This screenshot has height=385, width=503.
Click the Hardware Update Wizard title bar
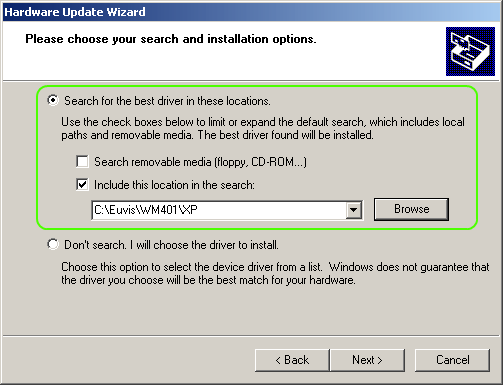pos(252,12)
